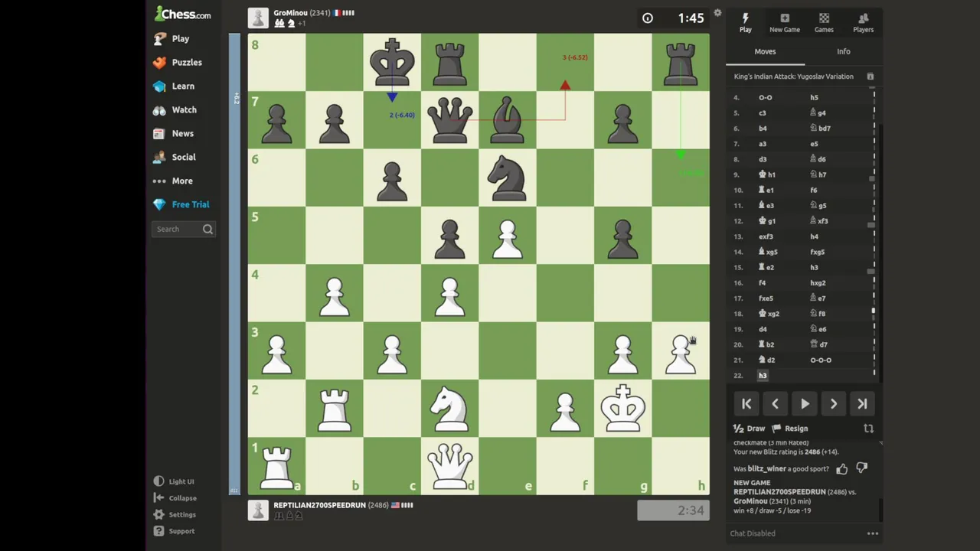Expand the More menu in the sidebar
The height and width of the screenshot is (551, 980).
pyautogui.click(x=173, y=181)
